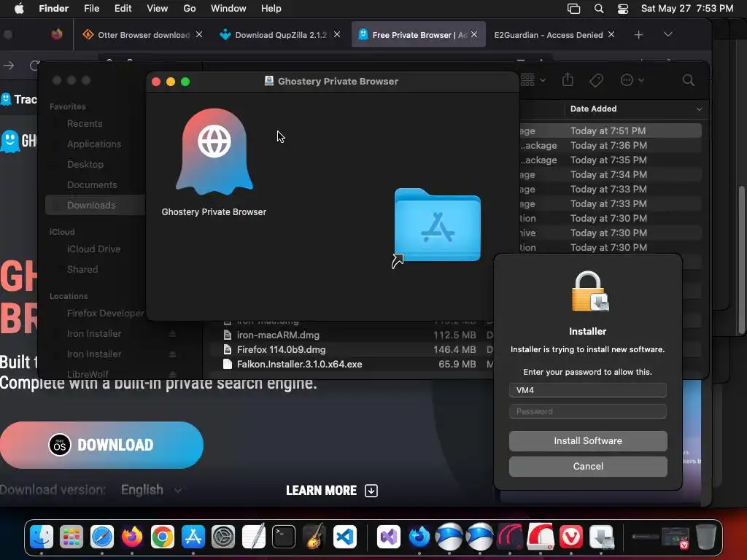Image resolution: width=747 pixels, height=560 pixels.
Task: Select Desktop in the Finder sidebar
Action: (x=85, y=164)
